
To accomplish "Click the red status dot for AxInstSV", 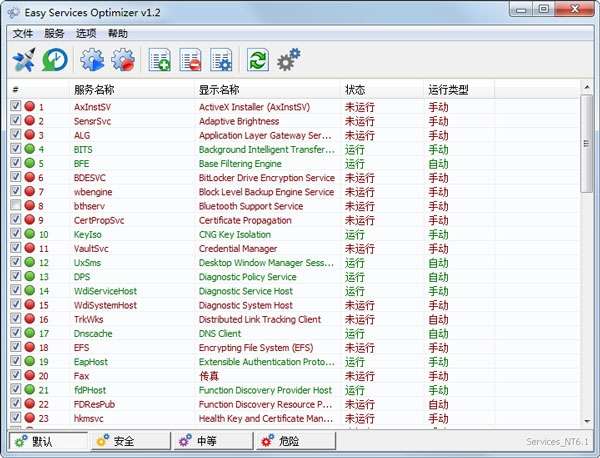I will click(x=29, y=106).
